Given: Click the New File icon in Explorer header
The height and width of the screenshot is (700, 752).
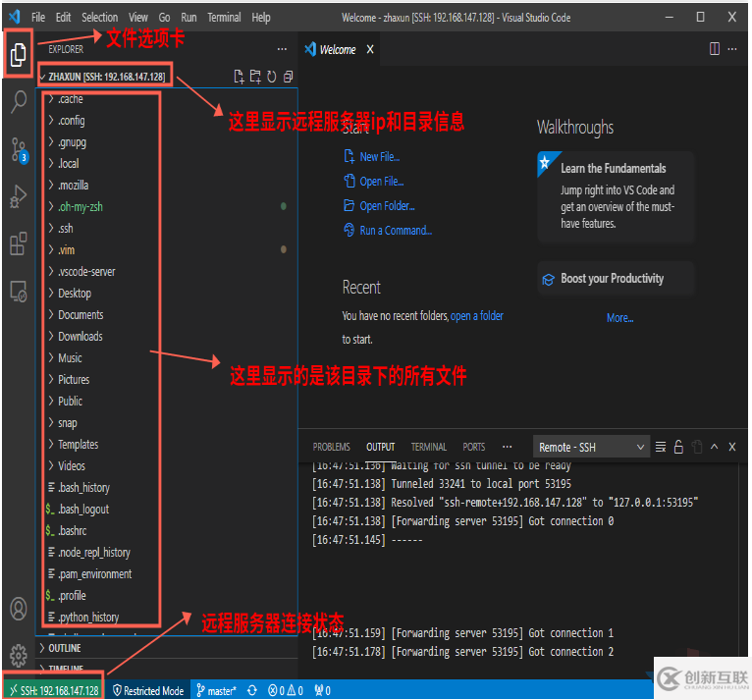Looking at the screenshot, I should pos(239,77).
